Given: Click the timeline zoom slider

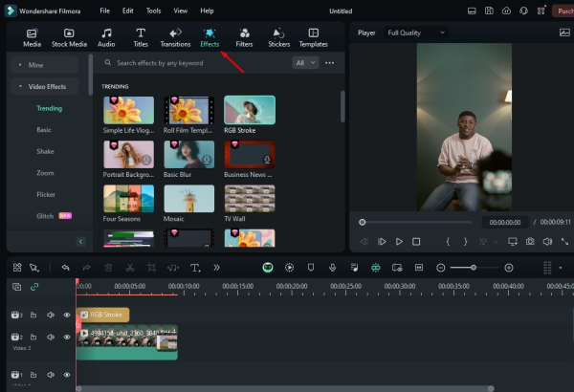Looking at the screenshot, I should [475, 268].
